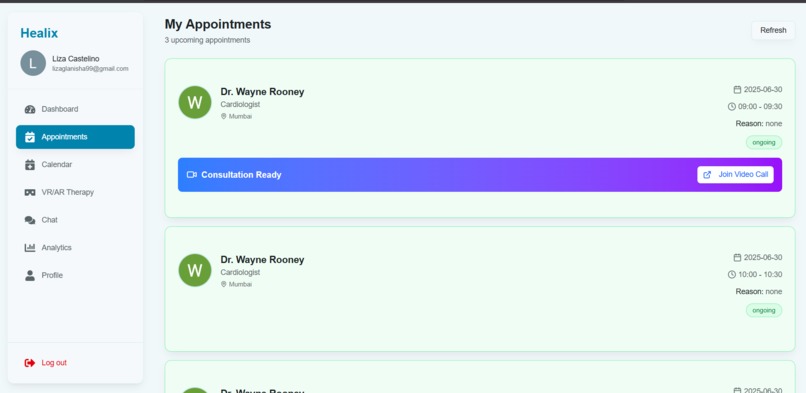Click the time 09:00 - 09:30
The image size is (806, 393).
(760, 106)
